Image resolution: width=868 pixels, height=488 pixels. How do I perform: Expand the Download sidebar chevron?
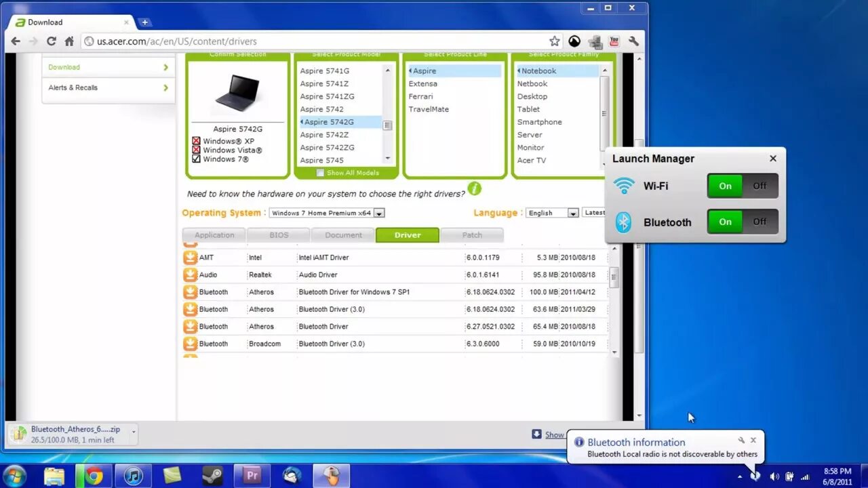165,67
